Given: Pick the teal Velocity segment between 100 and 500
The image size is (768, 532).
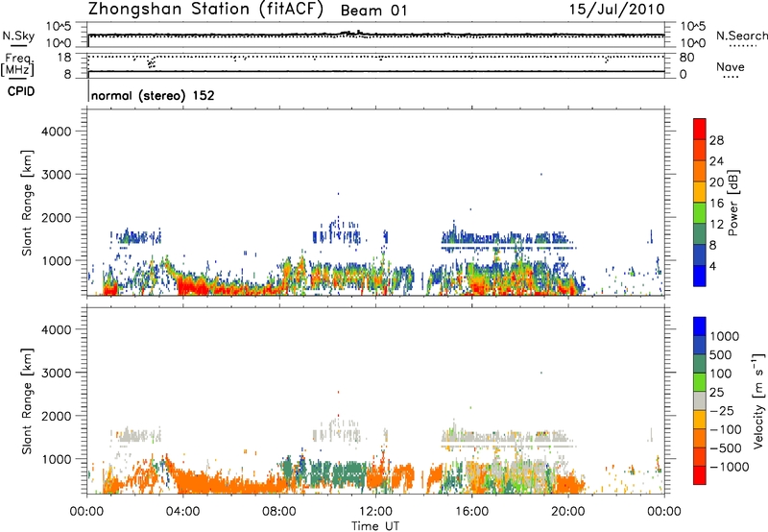Looking at the screenshot, I should click(x=700, y=364).
